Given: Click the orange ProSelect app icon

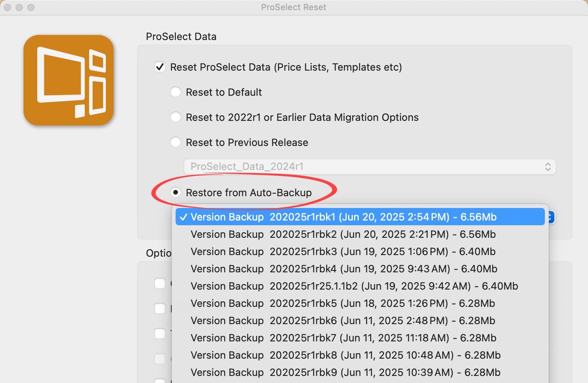Looking at the screenshot, I should click(x=69, y=80).
